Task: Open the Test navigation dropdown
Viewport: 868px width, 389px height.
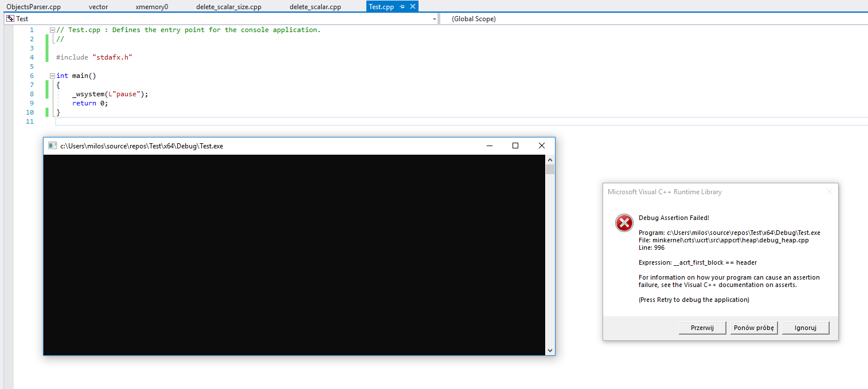Action: [x=434, y=18]
